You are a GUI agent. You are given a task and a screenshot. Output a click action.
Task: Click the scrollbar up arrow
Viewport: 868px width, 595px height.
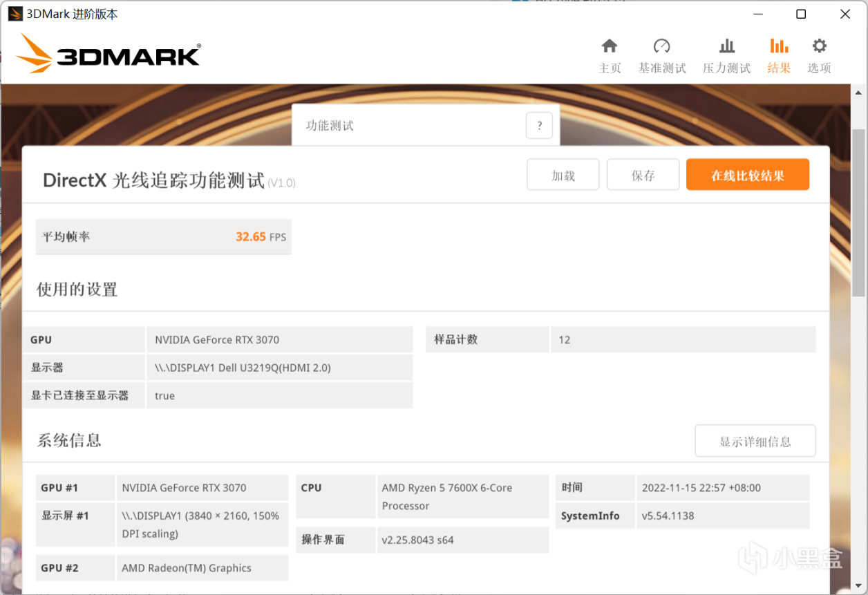coord(858,92)
